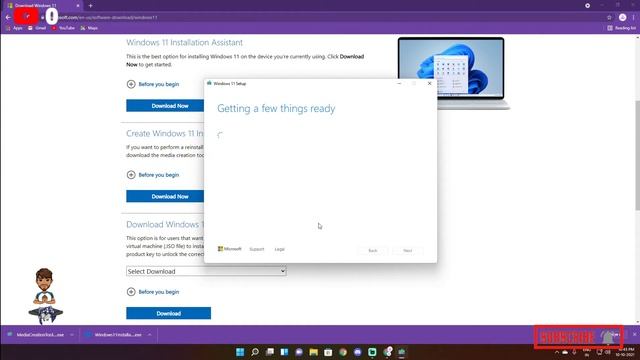Screen dimensions: 640x360
Task: Open Chrome from the taskbar
Action: point(343,352)
